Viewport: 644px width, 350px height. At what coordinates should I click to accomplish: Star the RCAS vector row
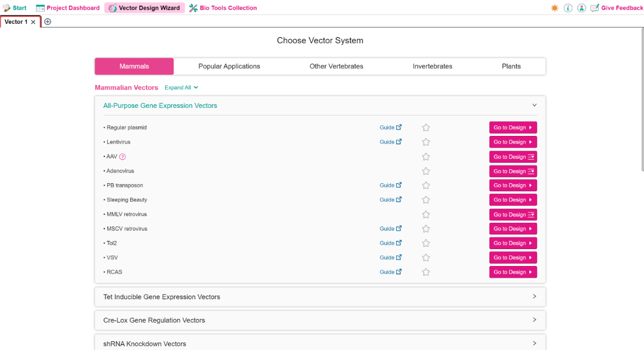[x=426, y=272]
